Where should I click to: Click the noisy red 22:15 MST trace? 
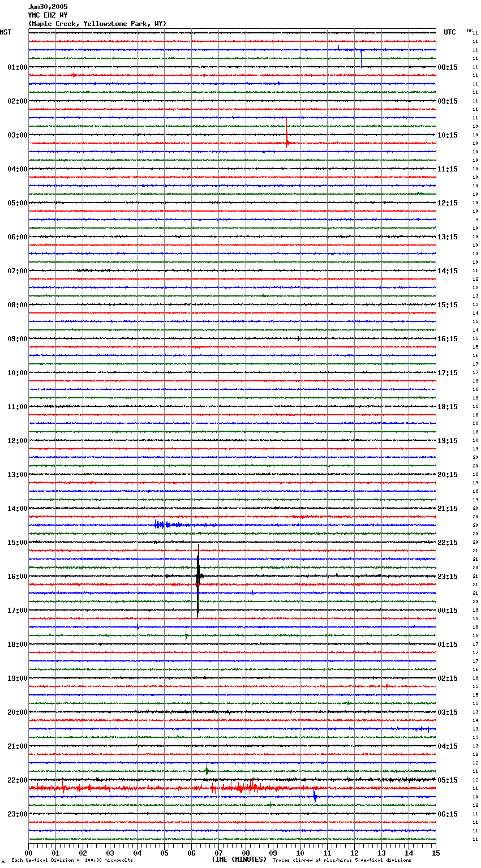click(232, 788)
